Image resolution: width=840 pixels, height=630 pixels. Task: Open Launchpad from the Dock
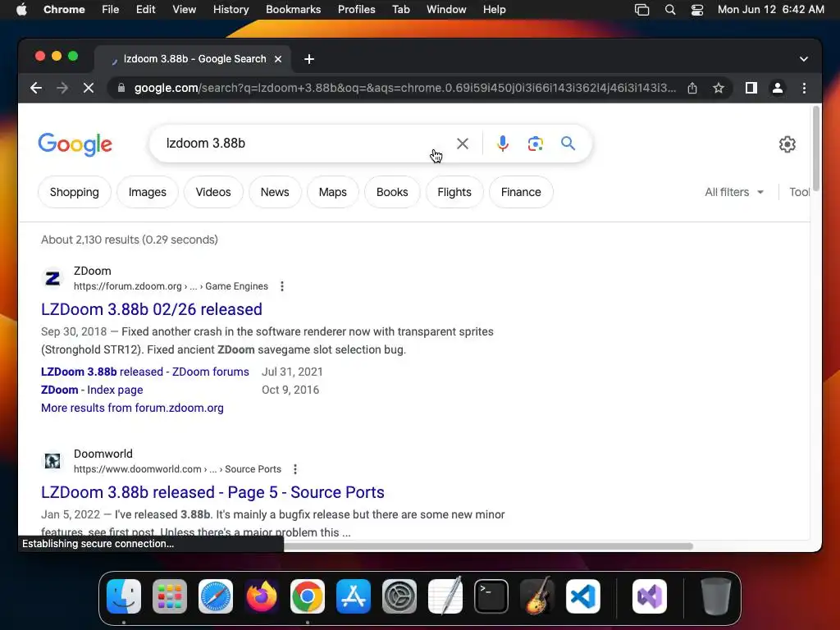[x=170, y=596]
